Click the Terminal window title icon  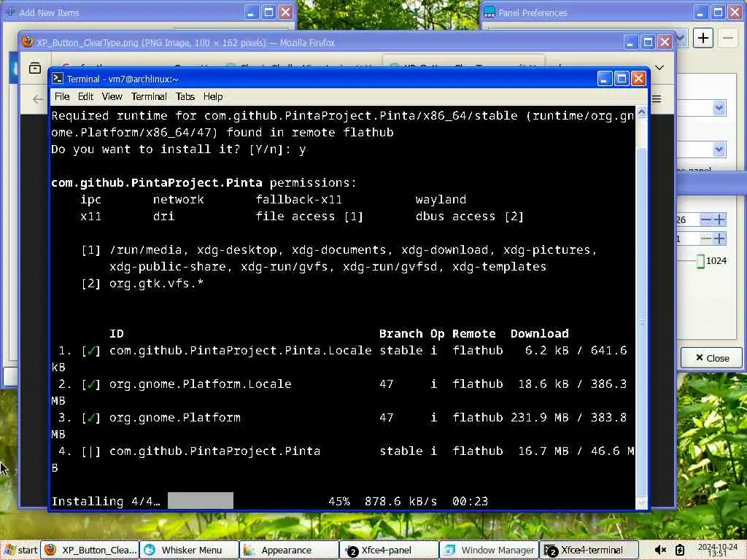click(x=58, y=79)
